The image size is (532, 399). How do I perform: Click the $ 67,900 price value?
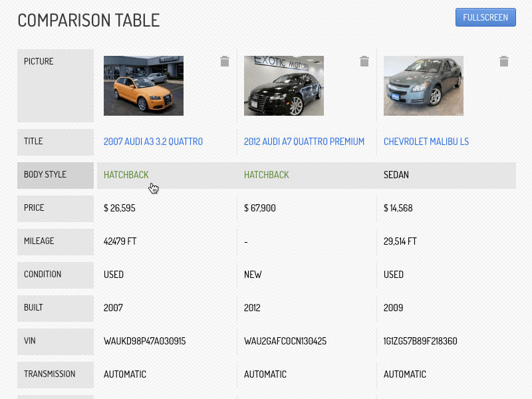point(260,208)
